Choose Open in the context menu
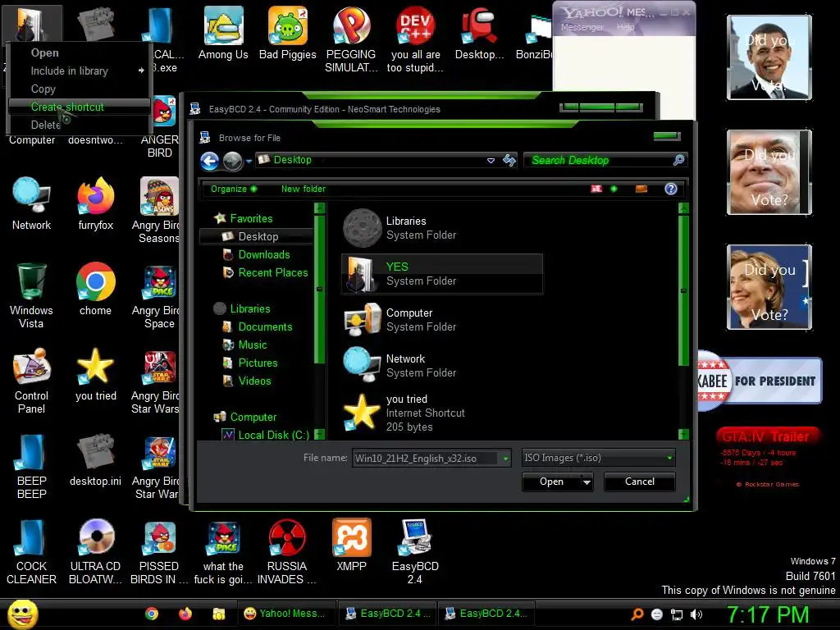This screenshot has width=840, height=630. [45, 53]
